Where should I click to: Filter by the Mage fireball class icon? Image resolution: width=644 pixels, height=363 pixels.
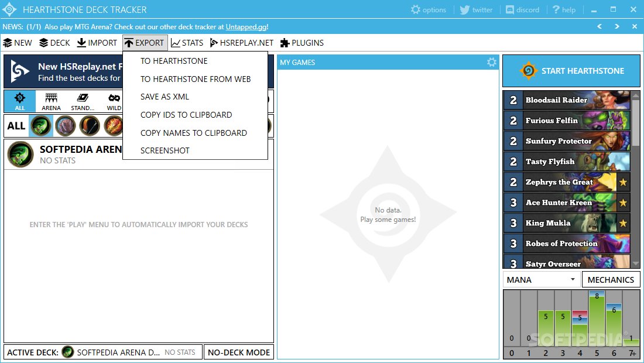pos(114,126)
